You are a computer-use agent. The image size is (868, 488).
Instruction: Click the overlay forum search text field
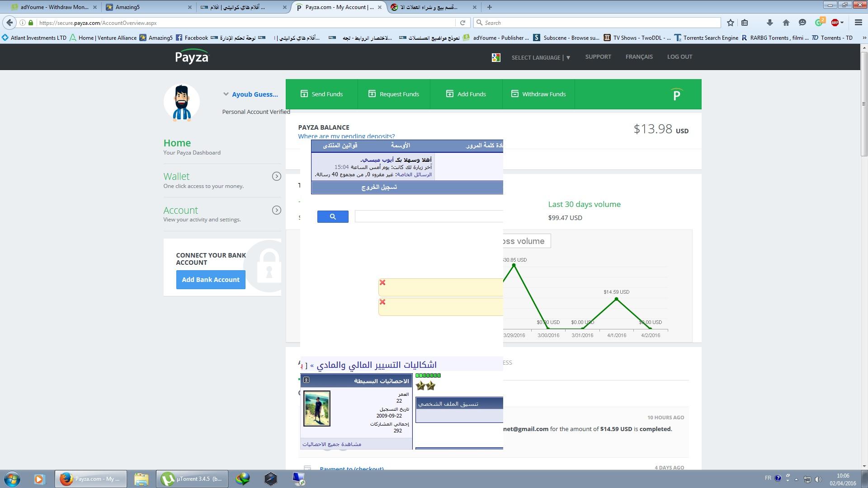[429, 216]
